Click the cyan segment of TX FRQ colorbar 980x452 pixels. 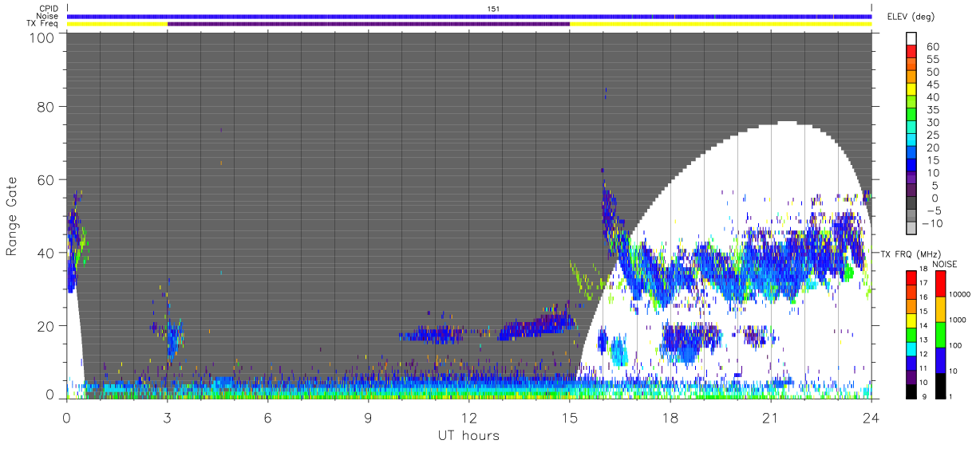pyautogui.click(x=911, y=348)
